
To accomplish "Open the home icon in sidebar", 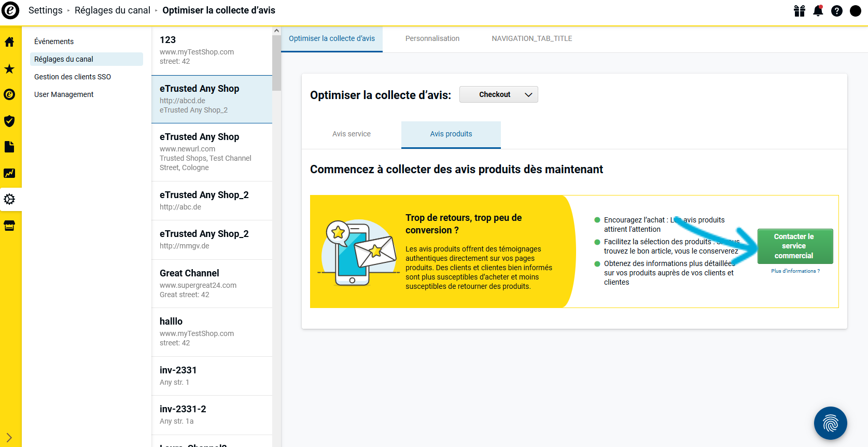I will pos(9,42).
